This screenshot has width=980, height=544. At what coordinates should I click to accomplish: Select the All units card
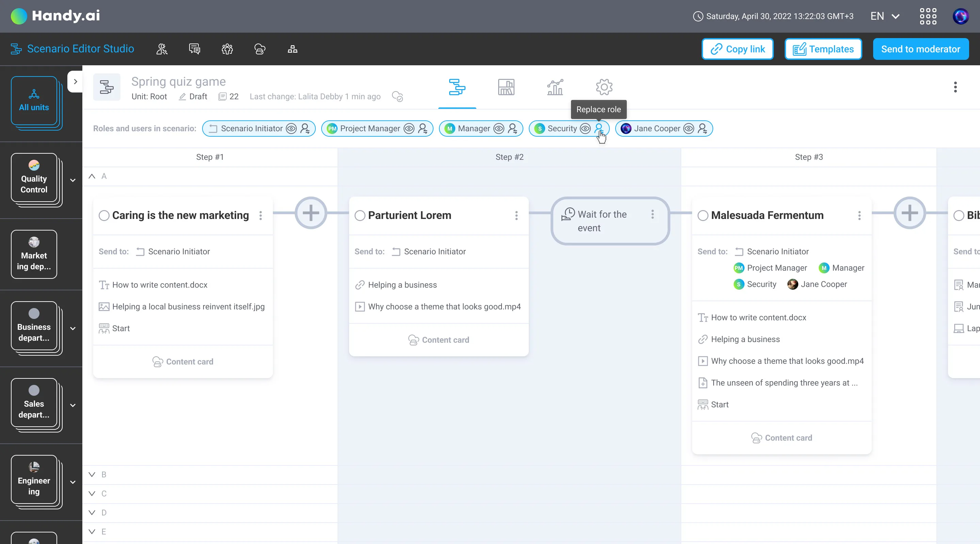pos(34,101)
